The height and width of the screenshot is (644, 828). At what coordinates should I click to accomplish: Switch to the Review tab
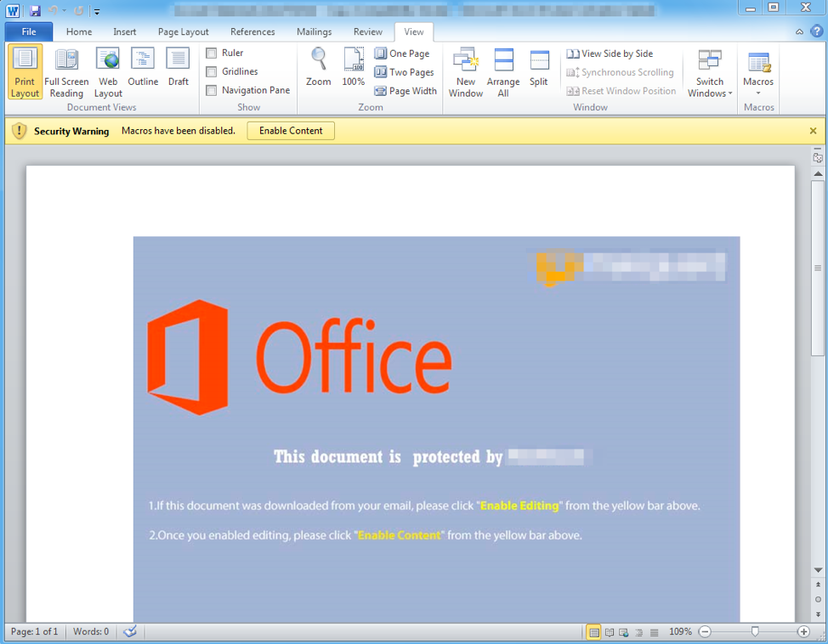coord(368,31)
